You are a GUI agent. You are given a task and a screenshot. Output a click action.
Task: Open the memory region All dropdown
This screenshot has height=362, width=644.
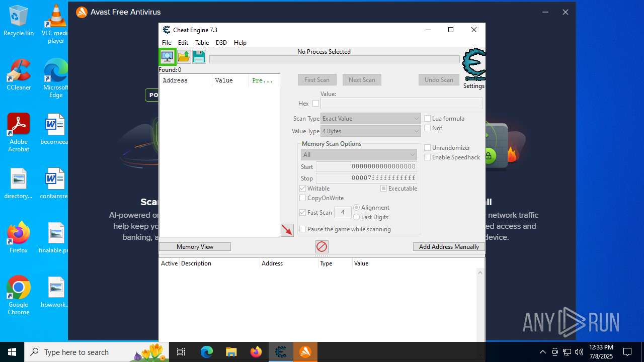359,155
